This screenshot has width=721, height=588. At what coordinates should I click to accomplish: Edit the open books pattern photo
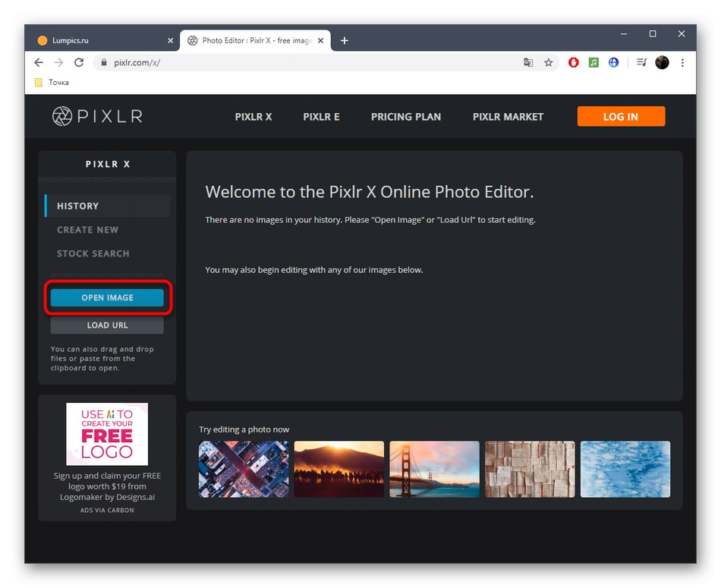click(x=530, y=469)
